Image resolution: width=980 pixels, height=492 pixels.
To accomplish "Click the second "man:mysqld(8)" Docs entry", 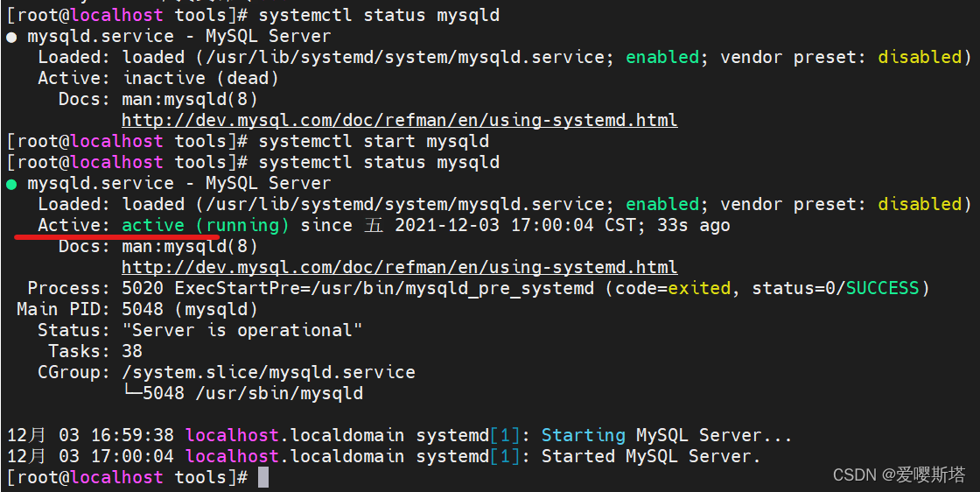I will click(190, 246).
